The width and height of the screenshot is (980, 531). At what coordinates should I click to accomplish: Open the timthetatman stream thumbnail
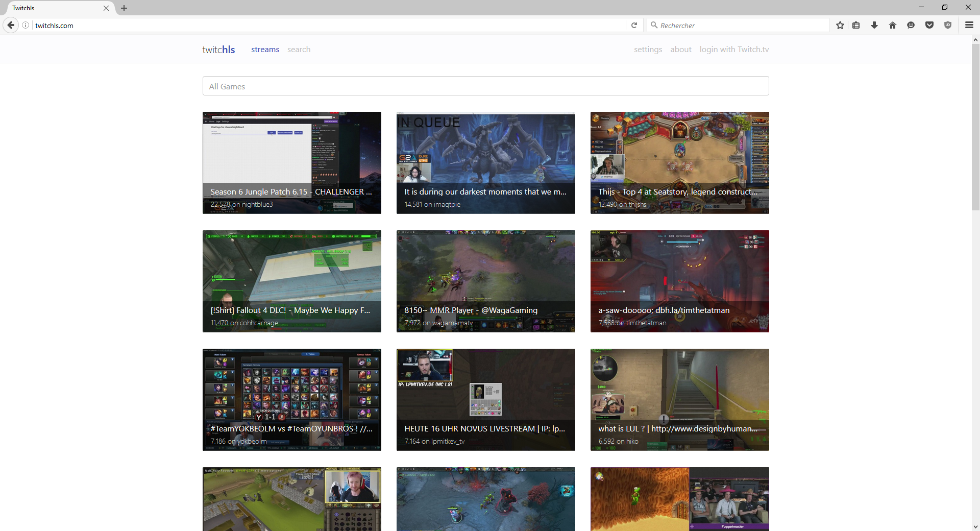pyautogui.click(x=679, y=281)
